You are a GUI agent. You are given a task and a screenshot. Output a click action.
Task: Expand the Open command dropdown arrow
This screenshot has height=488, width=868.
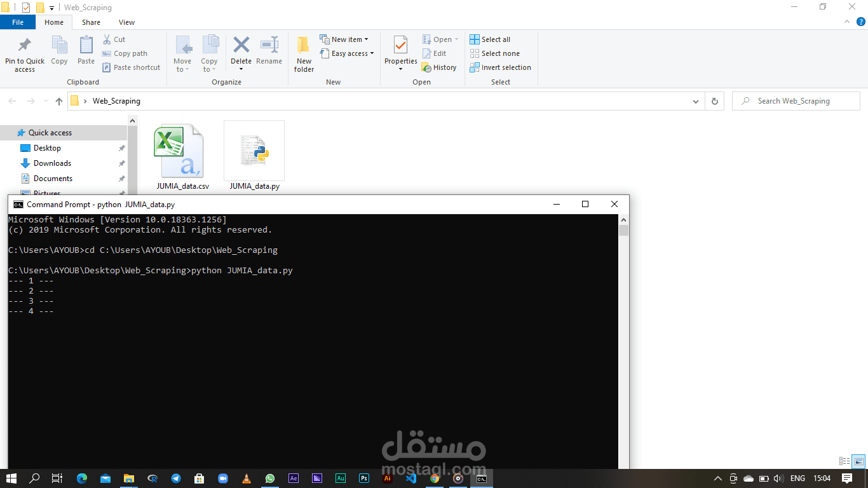click(x=456, y=39)
